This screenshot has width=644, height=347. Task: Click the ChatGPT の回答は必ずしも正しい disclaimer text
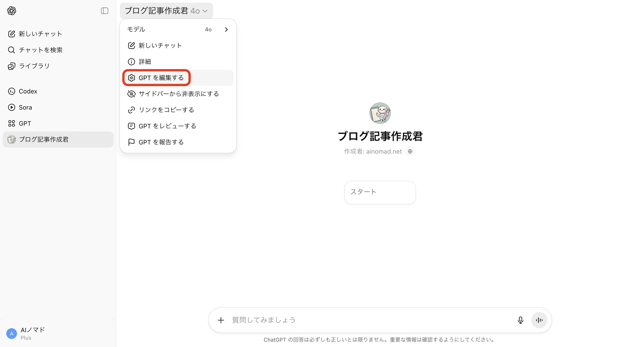(x=379, y=339)
